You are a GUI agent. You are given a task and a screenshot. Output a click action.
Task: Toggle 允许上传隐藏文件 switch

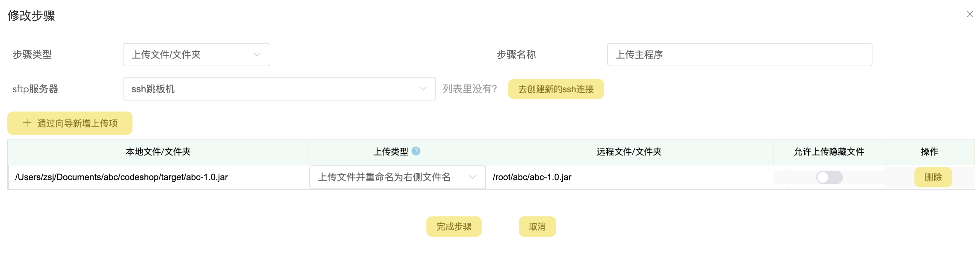(829, 177)
